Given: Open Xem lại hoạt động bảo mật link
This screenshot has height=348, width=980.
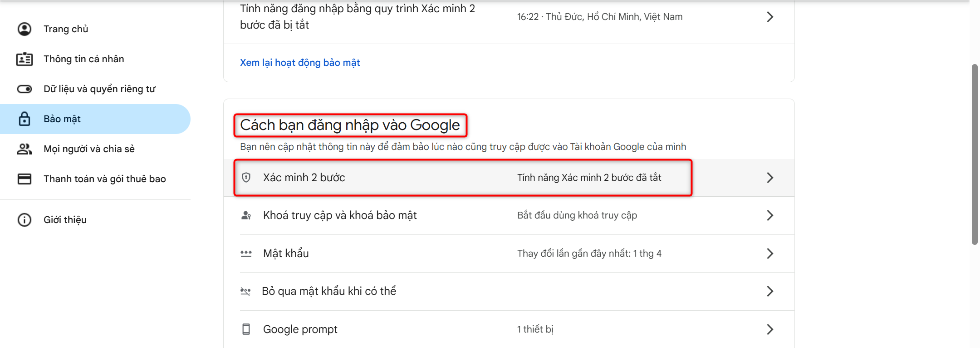Looking at the screenshot, I should point(300,63).
